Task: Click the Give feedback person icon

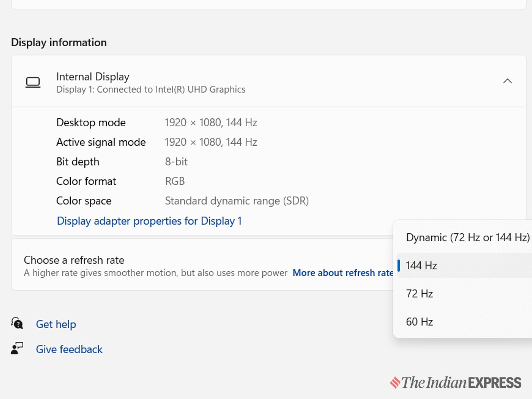Action: (17, 348)
